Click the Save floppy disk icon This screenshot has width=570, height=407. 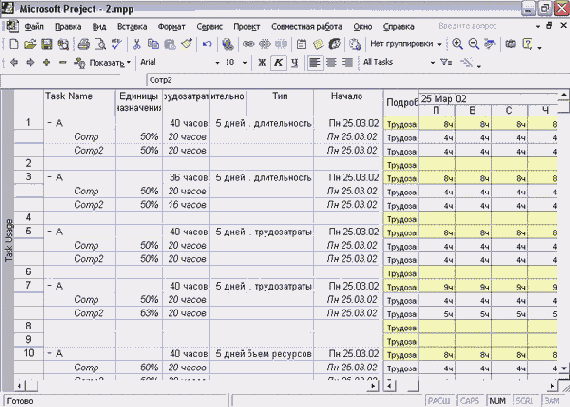point(47,44)
